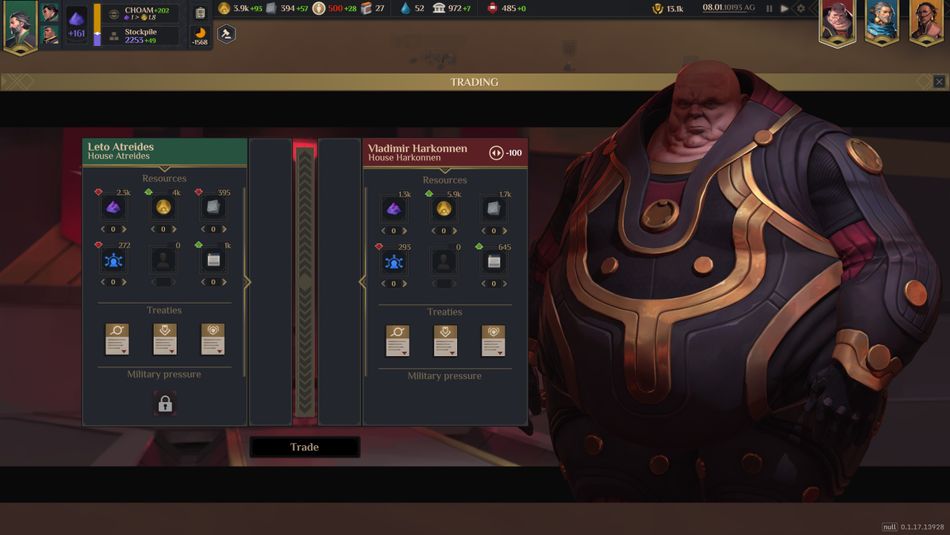The height and width of the screenshot is (535, 950).
Task: Increase Leto Atreides' spice amount
Action: [124, 229]
